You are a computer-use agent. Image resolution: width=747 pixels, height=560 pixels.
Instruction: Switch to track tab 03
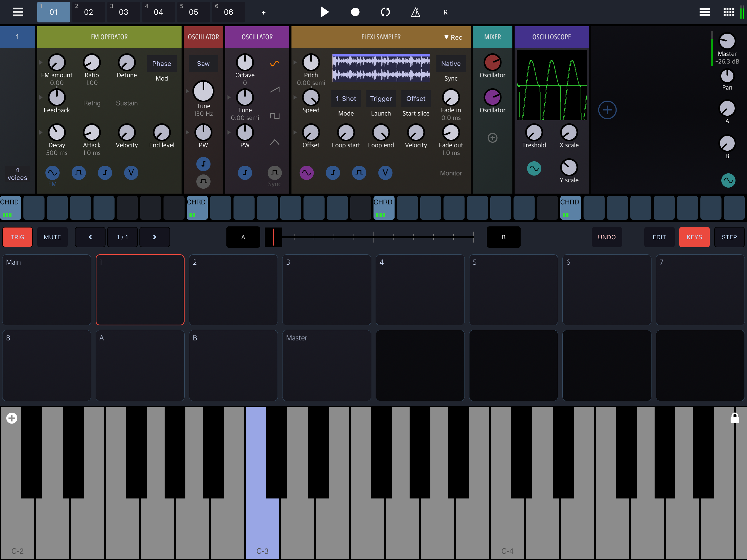pos(123,12)
